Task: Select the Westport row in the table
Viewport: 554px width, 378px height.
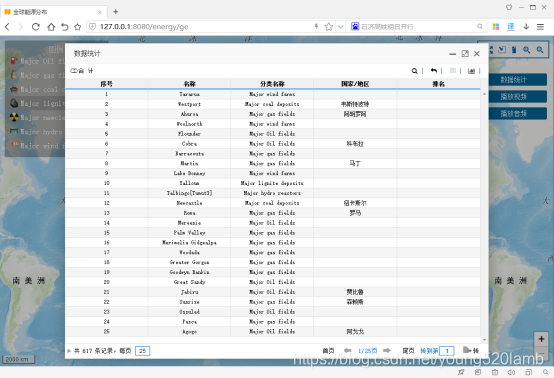Action: point(272,104)
